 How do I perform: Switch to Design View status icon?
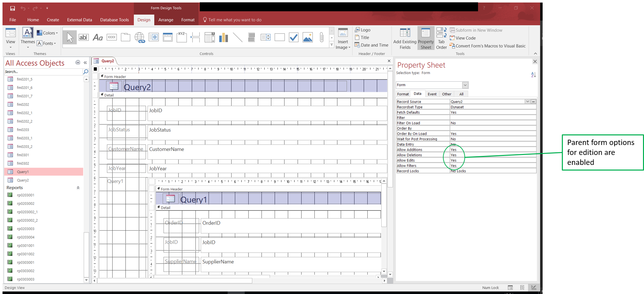(534, 288)
